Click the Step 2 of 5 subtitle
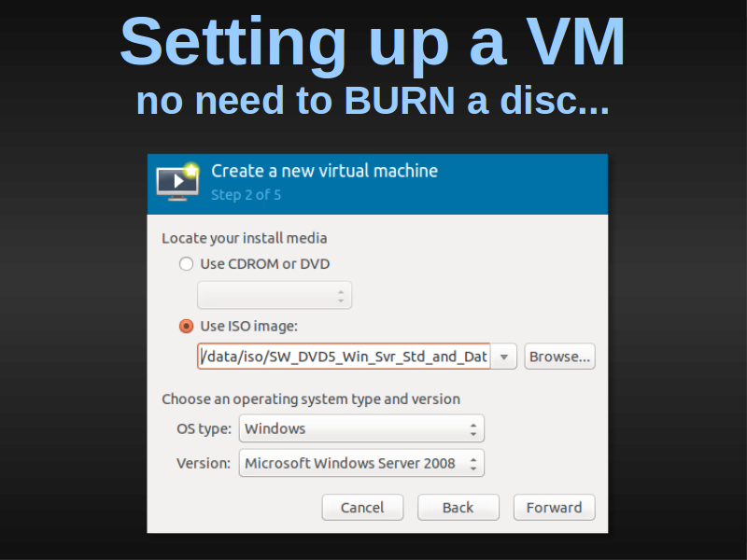Viewport: 747px width, 560px height. click(x=246, y=195)
